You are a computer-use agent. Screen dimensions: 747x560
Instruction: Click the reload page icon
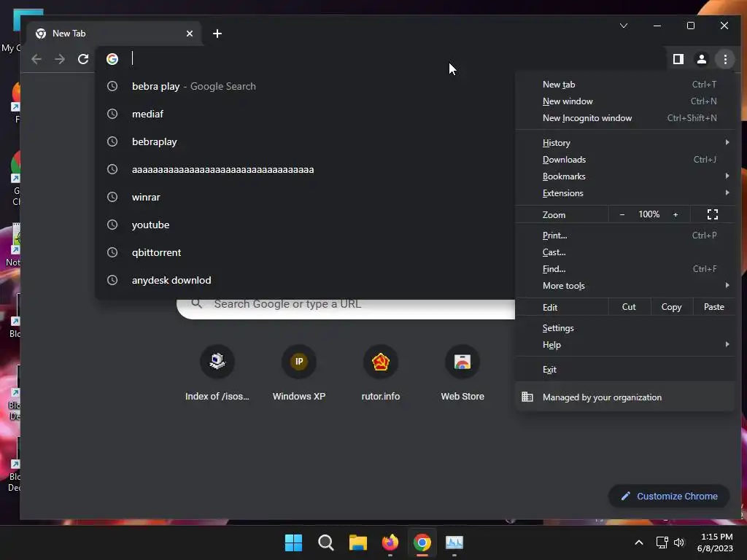[83, 59]
